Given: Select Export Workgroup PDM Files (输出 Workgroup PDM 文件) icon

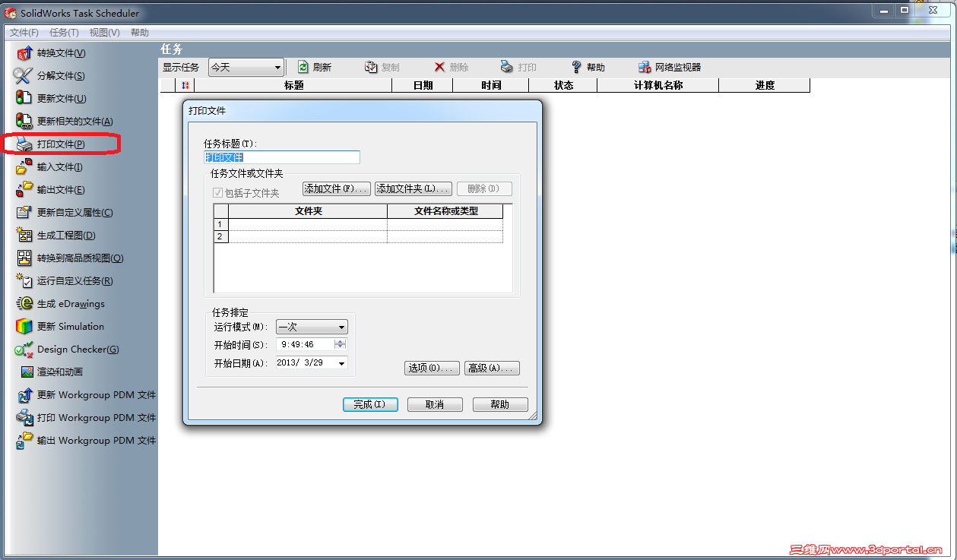Looking at the screenshot, I should 24,440.
